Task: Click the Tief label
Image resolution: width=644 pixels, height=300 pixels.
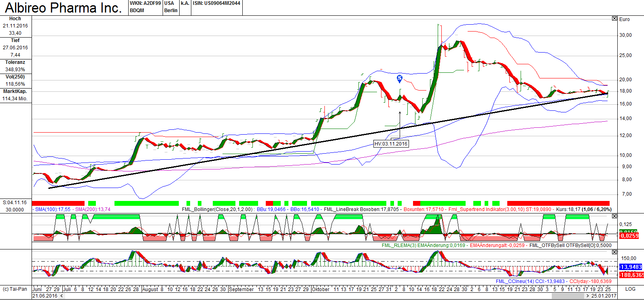Action: 15,40
